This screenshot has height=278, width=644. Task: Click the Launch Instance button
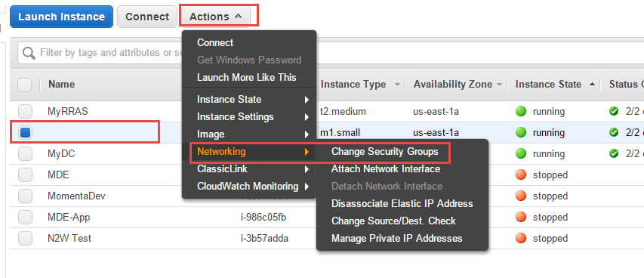61,17
